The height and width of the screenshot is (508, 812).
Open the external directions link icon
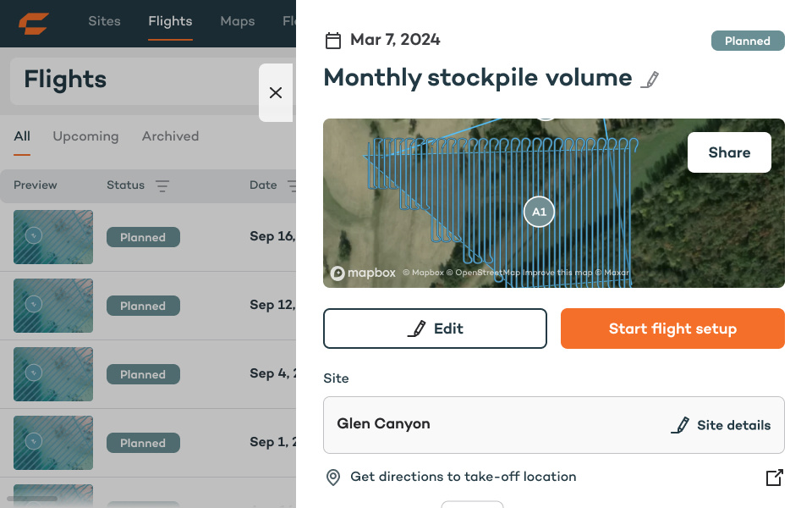point(774,478)
